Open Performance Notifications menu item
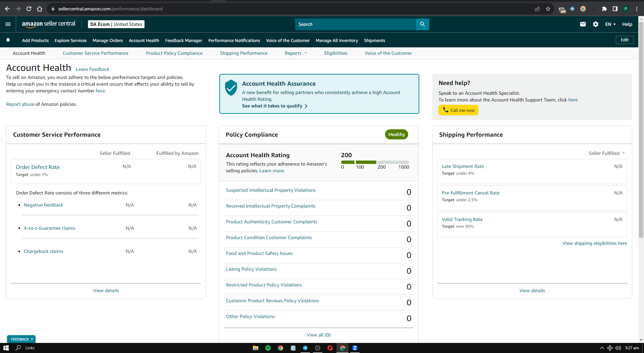Viewport: 644px width, 353px height. point(234,40)
